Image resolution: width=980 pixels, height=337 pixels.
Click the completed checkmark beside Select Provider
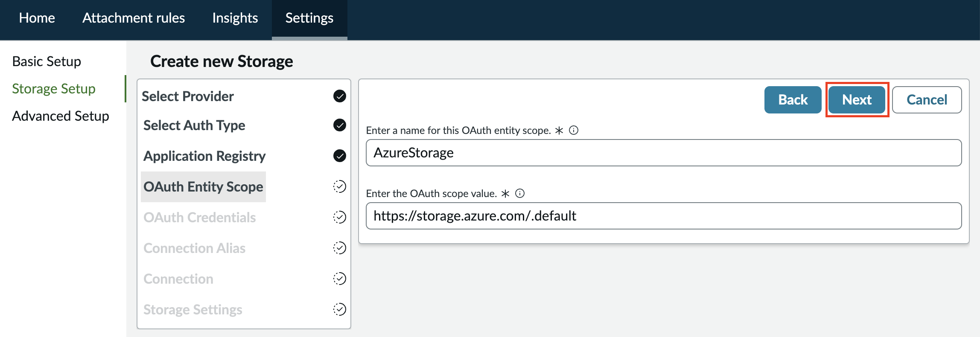click(340, 96)
